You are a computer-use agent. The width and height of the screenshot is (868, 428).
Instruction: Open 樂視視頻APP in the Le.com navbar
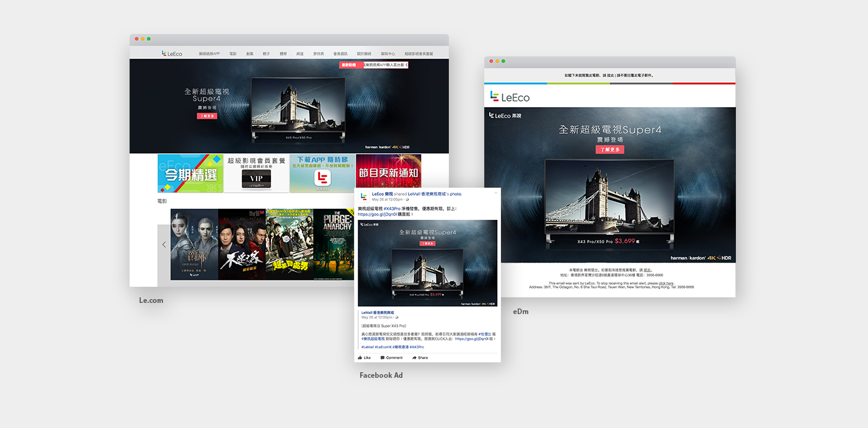coord(210,54)
